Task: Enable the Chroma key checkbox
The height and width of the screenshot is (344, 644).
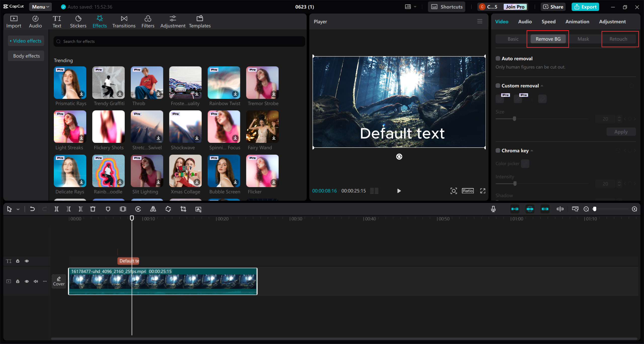Action: click(x=498, y=150)
